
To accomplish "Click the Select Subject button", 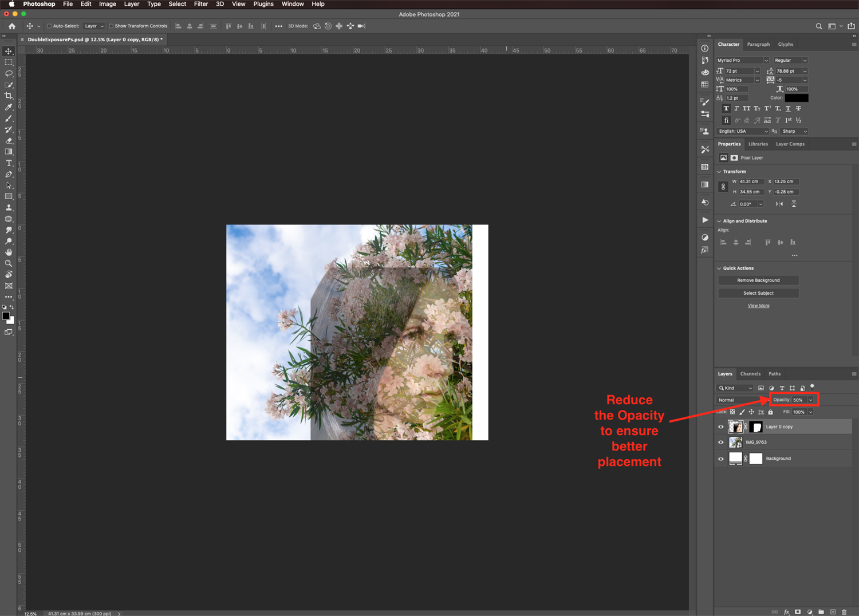I will (x=758, y=293).
